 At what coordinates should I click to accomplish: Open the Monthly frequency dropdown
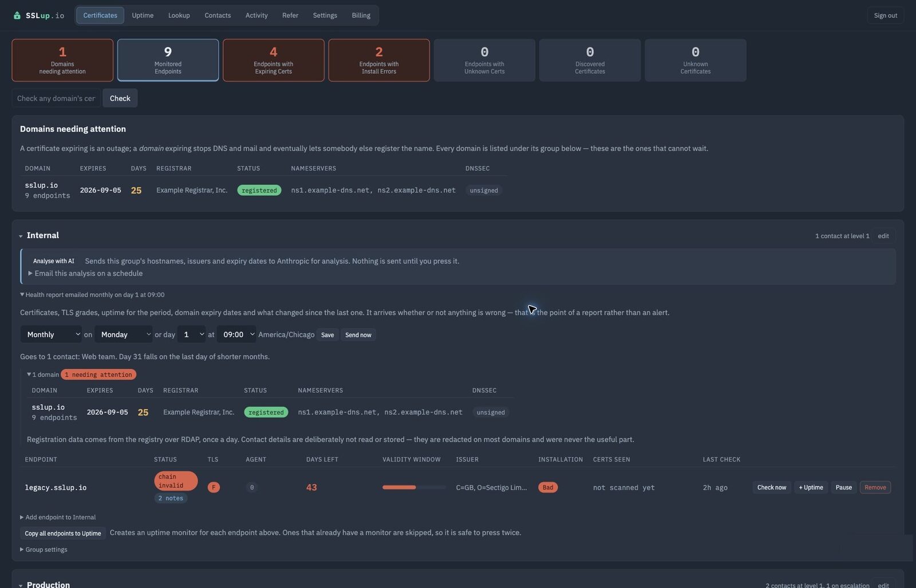coord(51,334)
